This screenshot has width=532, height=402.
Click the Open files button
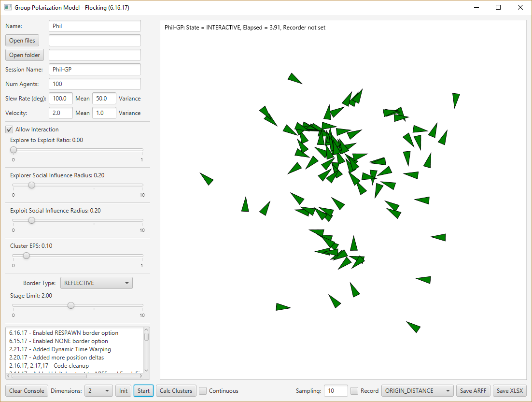click(x=22, y=41)
